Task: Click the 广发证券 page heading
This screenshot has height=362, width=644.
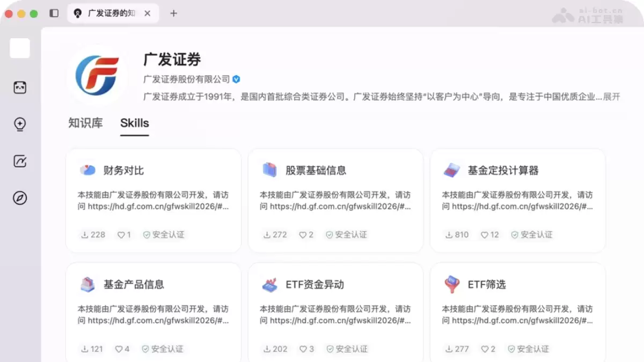Action: coord(172,59)
